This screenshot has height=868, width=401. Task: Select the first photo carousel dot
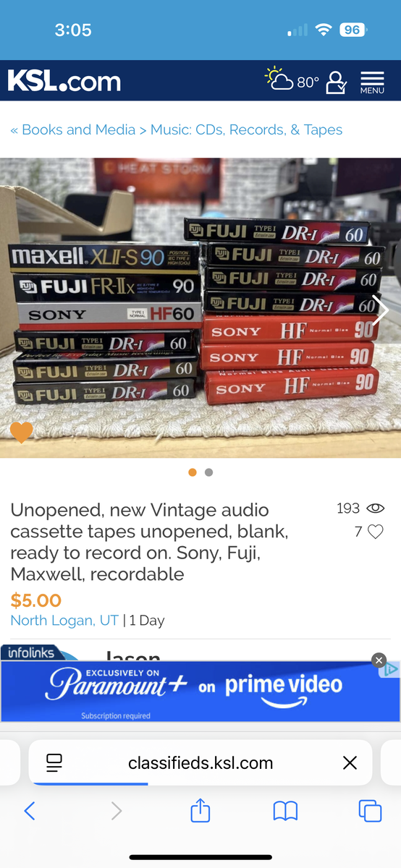193,472
